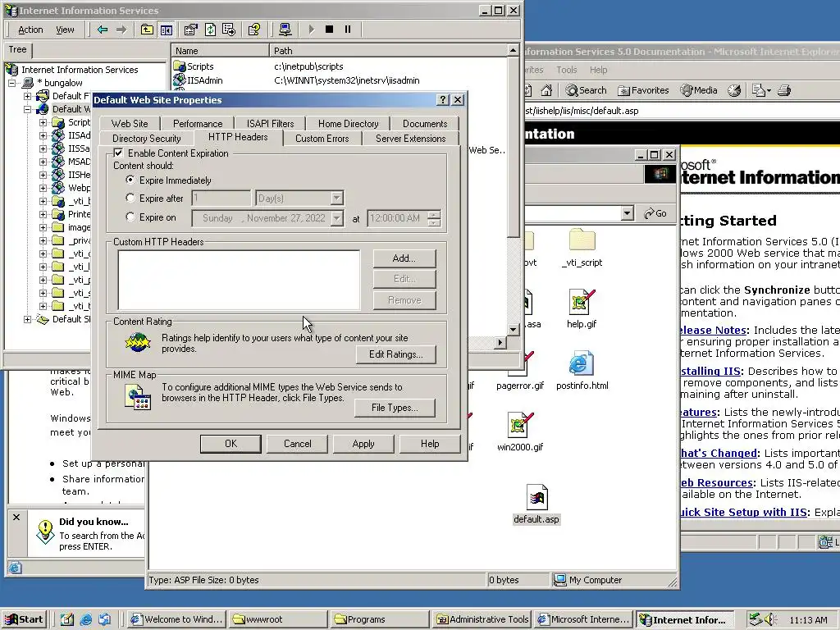This screenshot has width=840, height=630.
Task: Click Show Desktop quick launch icon
Action: 67,619
